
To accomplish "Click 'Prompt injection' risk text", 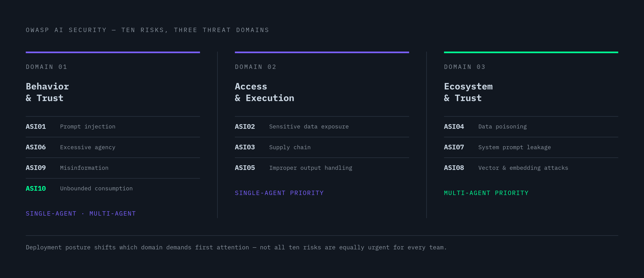I will [x=88, y=126].
